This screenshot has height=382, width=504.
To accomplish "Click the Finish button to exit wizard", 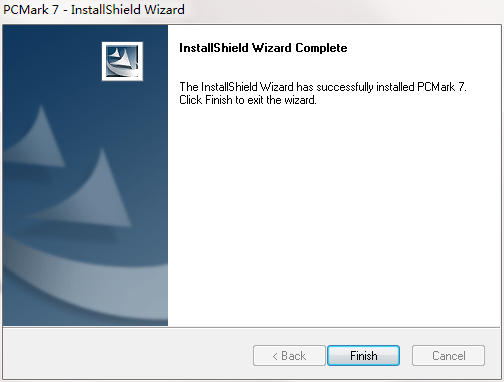I will [x=363, y=355].
